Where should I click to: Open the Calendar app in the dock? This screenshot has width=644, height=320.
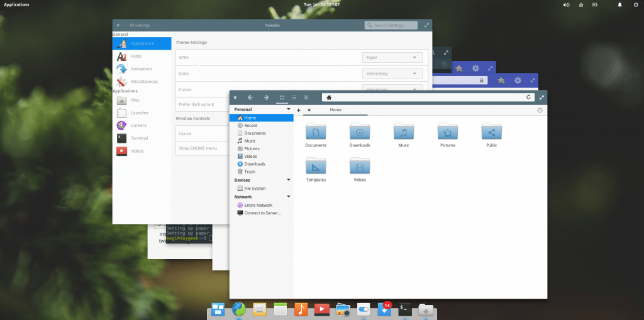[280, 309]
